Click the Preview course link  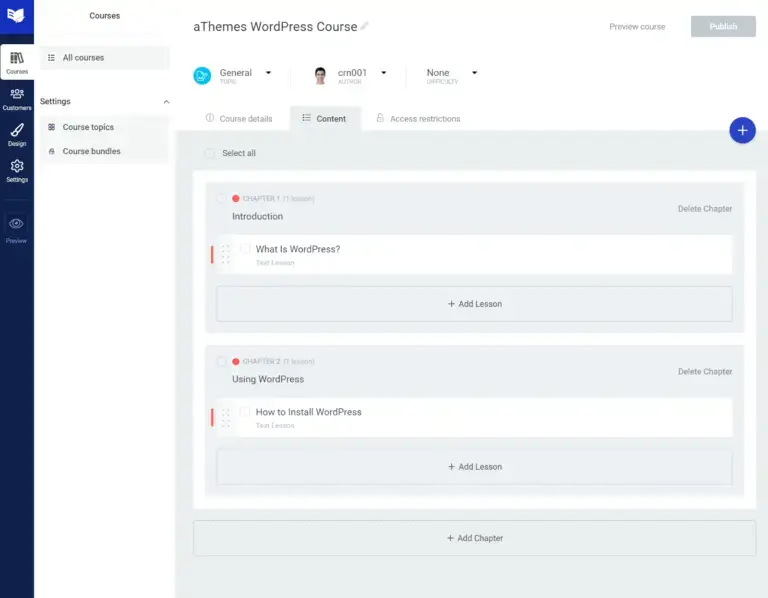pos(637,26)
